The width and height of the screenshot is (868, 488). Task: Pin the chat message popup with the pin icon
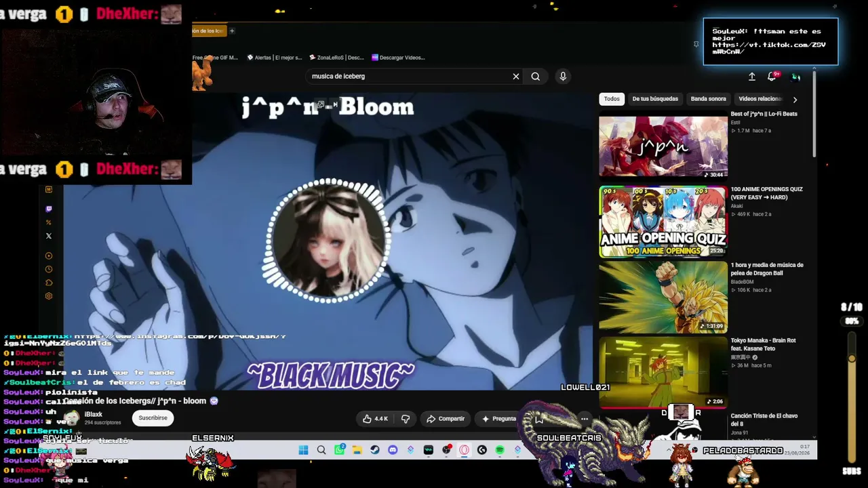pyautogui.click(x=696, y=44)
